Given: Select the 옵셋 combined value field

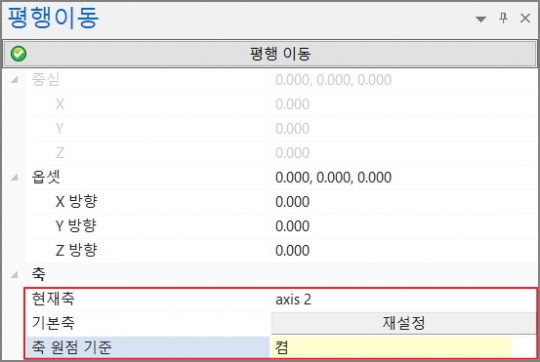Looking at the screenshot, I should click(403, 177).
